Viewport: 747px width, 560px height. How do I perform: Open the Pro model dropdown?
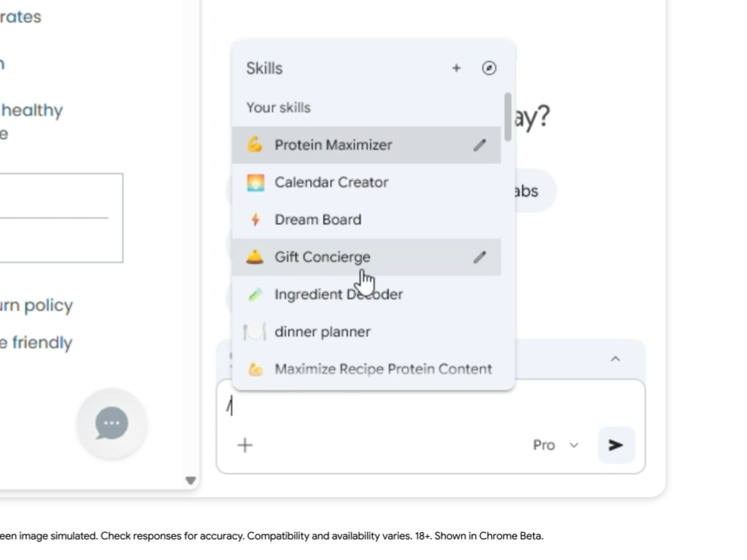(555, 445)
